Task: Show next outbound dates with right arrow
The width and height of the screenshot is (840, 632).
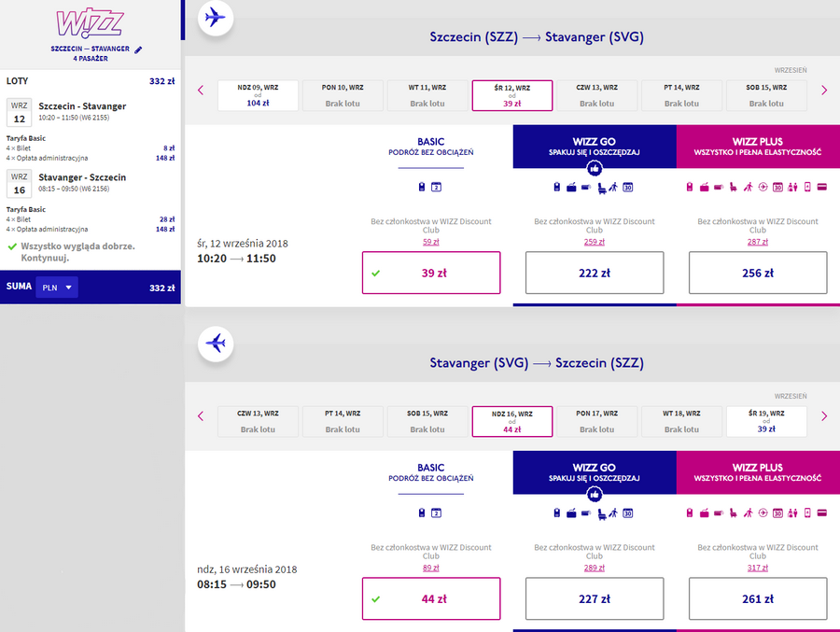Action: tap(824, 90)
